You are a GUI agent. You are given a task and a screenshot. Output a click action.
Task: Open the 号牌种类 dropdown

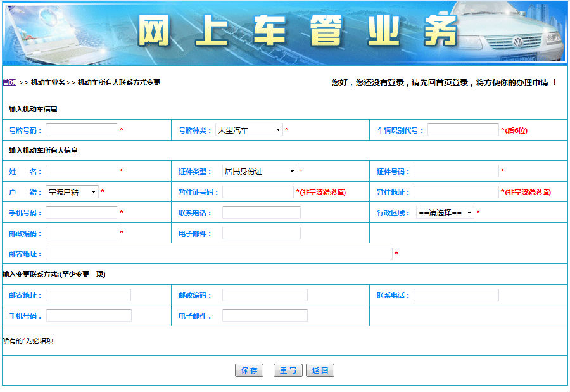point(249,130)
